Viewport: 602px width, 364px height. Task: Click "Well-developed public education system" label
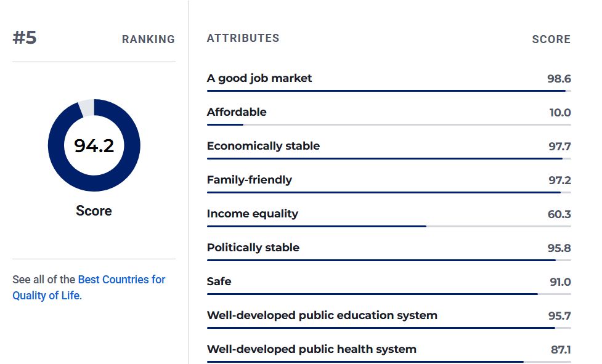point(322,315)
